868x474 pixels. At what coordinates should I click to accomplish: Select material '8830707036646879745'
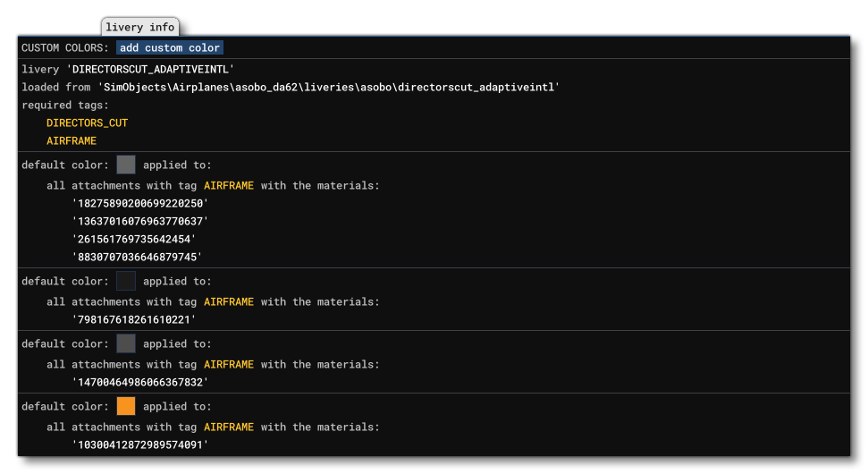(x=137, y=257)
